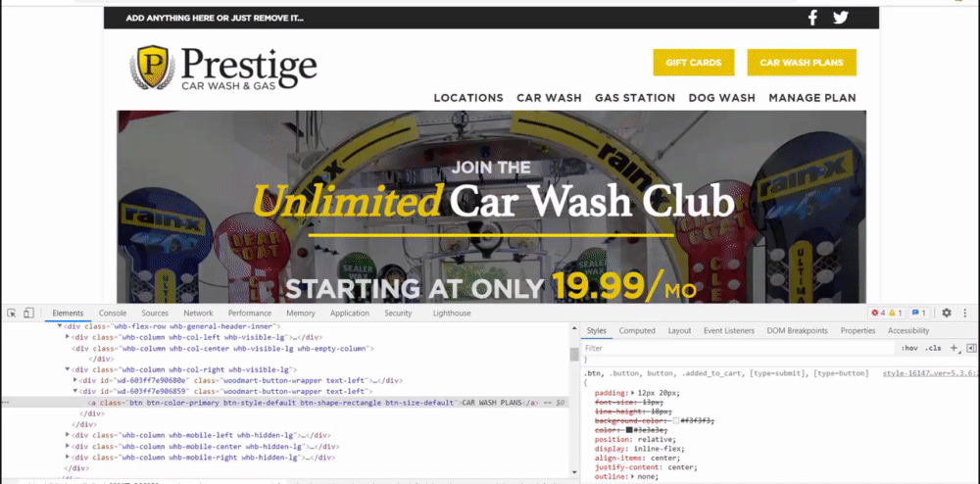This screenshot has height=484, width=980.
Task: Open the Performance tab
Action: [x=249, y=313]
